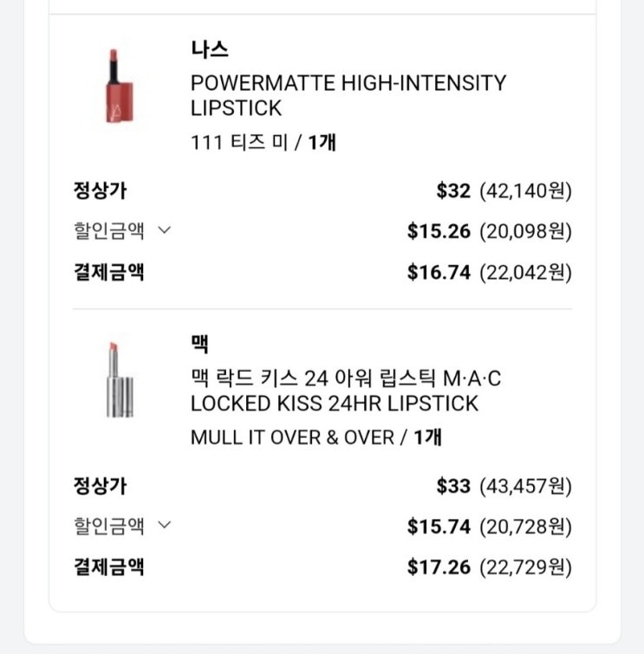
Task: Click the $15.74 discount amount
Action: pos(439,527)
